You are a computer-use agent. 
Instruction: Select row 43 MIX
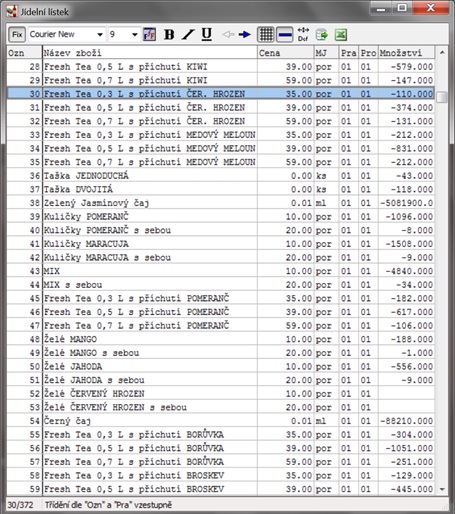[220, 271]
